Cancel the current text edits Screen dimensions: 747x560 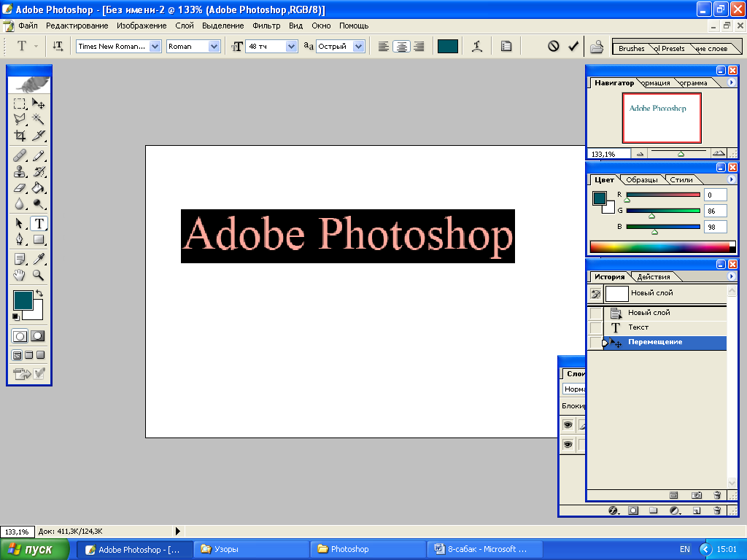click(x=553, y=46)
